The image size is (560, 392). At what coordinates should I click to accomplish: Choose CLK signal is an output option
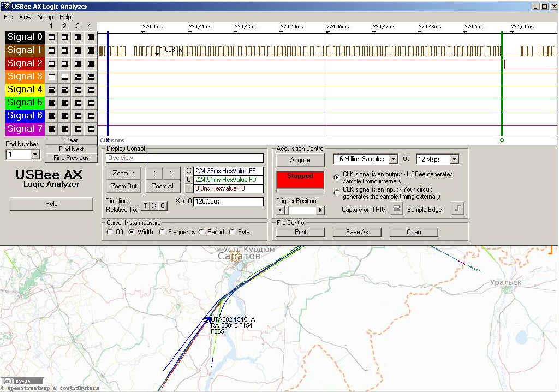pos(336,177)
